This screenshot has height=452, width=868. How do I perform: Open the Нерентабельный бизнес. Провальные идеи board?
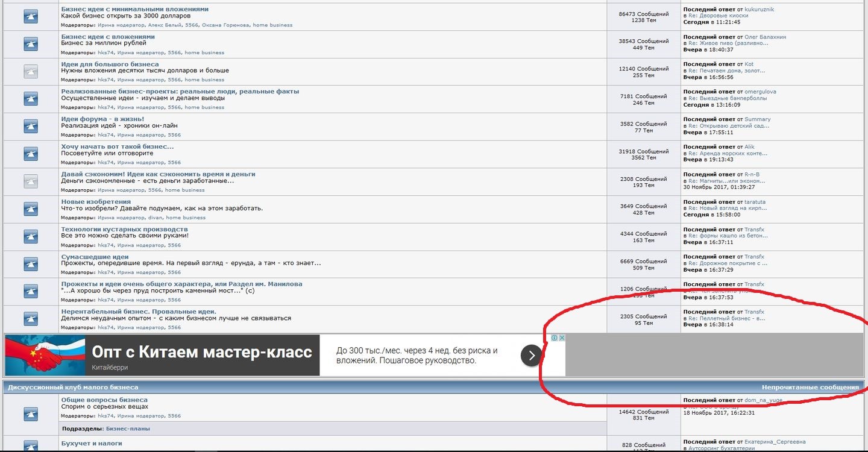click(139, 312)
